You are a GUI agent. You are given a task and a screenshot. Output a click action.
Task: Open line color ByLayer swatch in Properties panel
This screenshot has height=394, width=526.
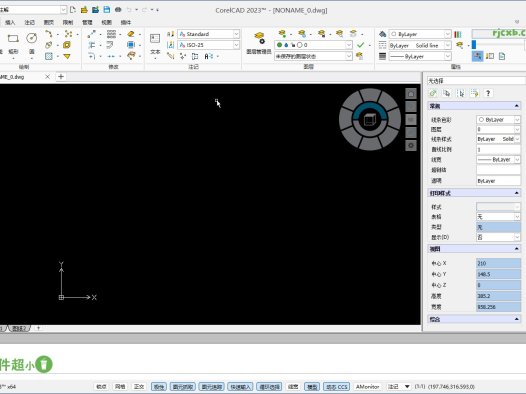(x=498, y=119)
